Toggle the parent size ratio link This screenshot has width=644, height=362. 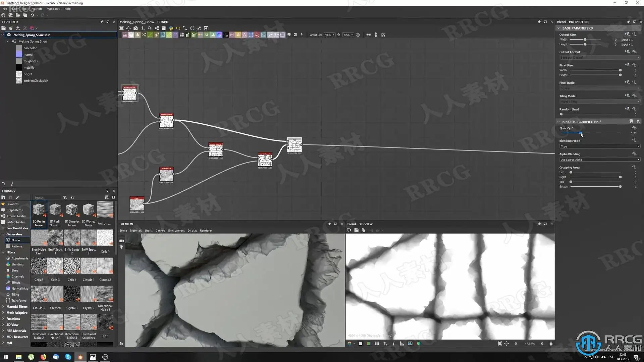point(339,35)
